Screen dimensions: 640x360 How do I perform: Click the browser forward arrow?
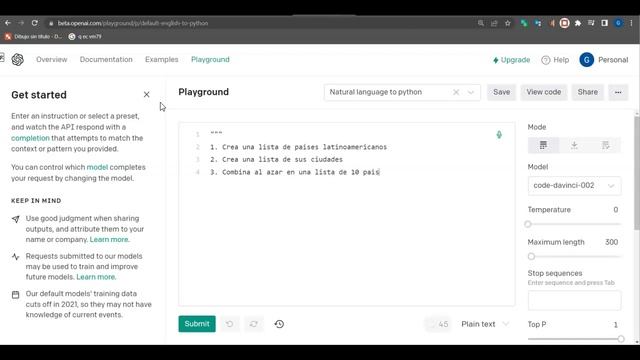tap(21, 23)
